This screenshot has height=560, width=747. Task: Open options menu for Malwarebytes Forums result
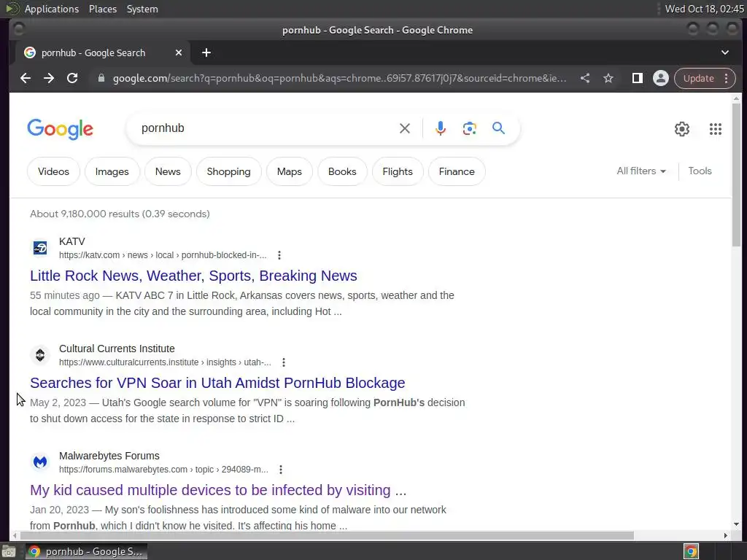(281, 470)
